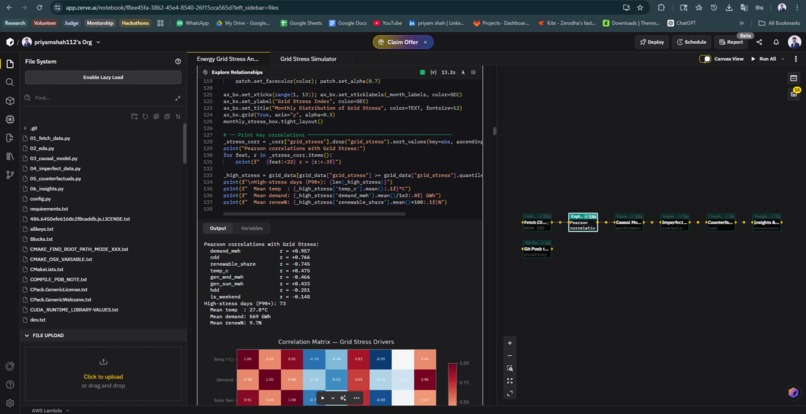806x414 pixels.
Task: Open the Files sidebar icon
Action: 10,64
